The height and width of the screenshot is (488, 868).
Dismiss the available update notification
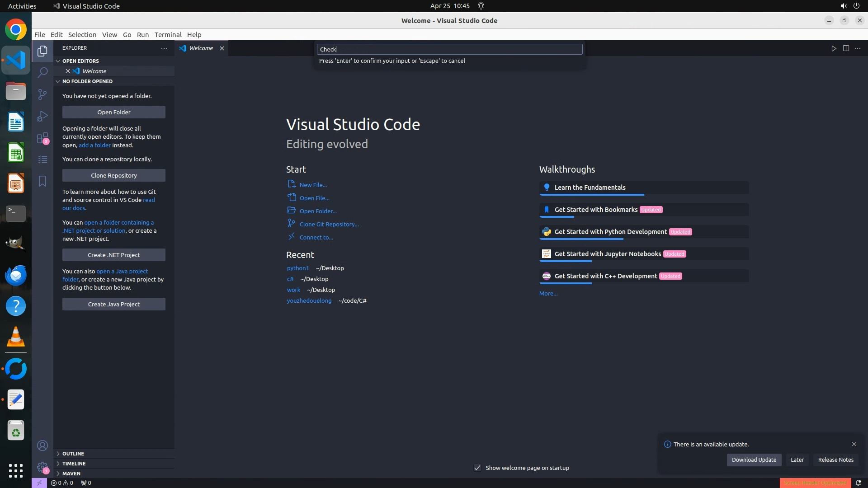pos(854,444)
